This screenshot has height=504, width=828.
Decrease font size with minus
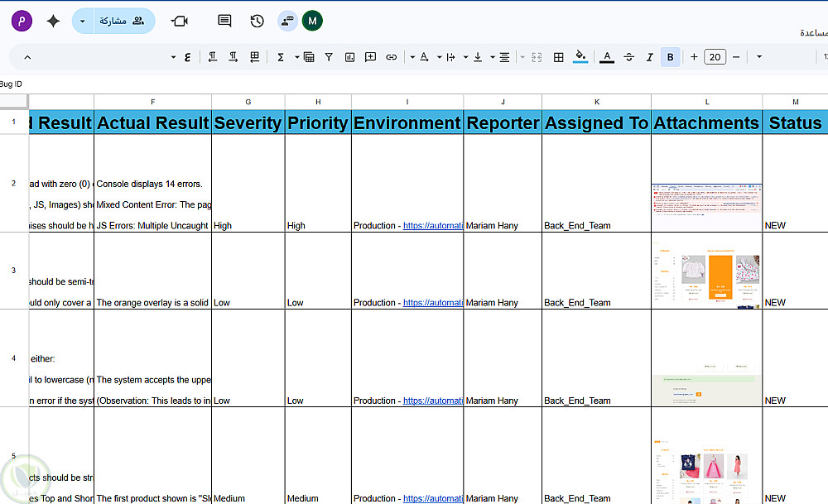[736, 57]
